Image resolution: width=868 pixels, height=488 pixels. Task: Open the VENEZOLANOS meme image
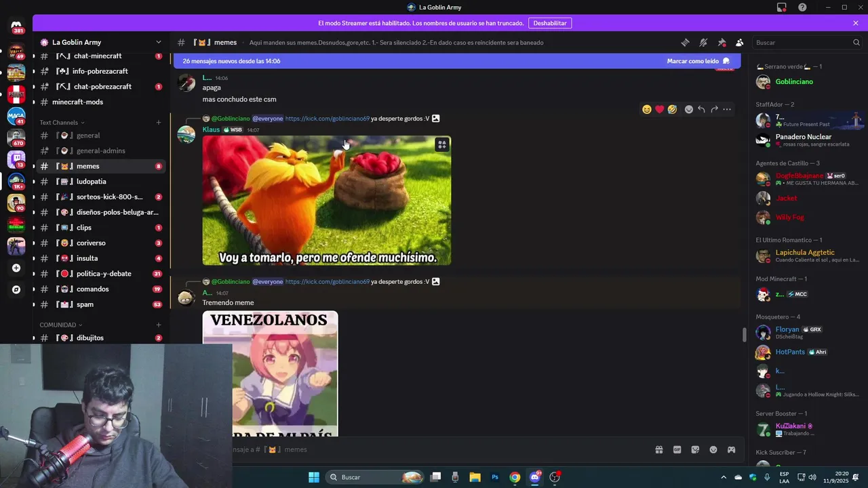point(270,373)
